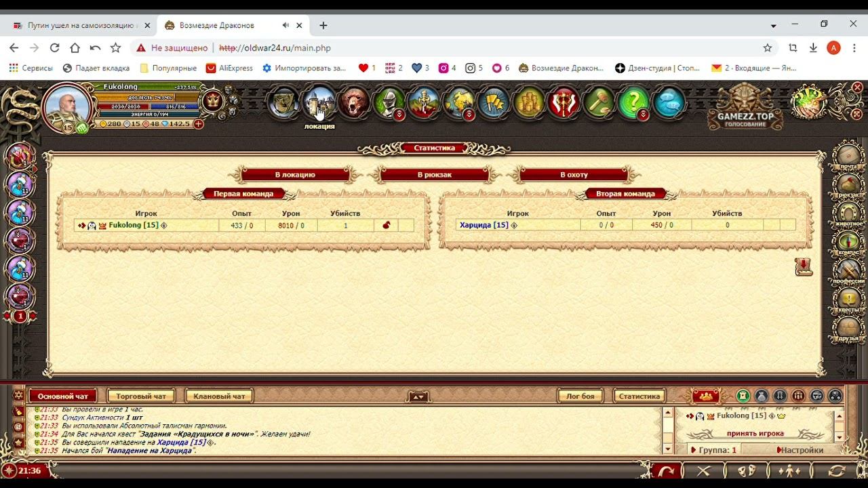Bookmark page using star in address bar
This screenshot has width=868, height=488.
click(768, 47)
